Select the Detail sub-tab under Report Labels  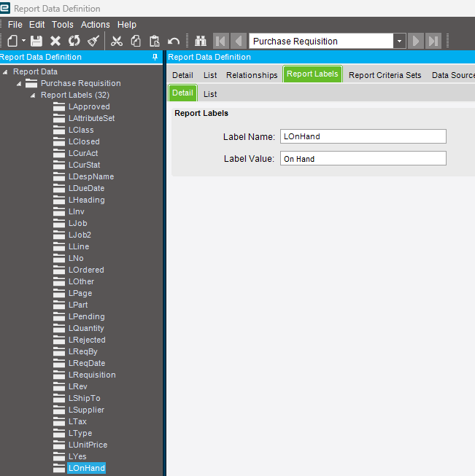(x=182, y=93)
